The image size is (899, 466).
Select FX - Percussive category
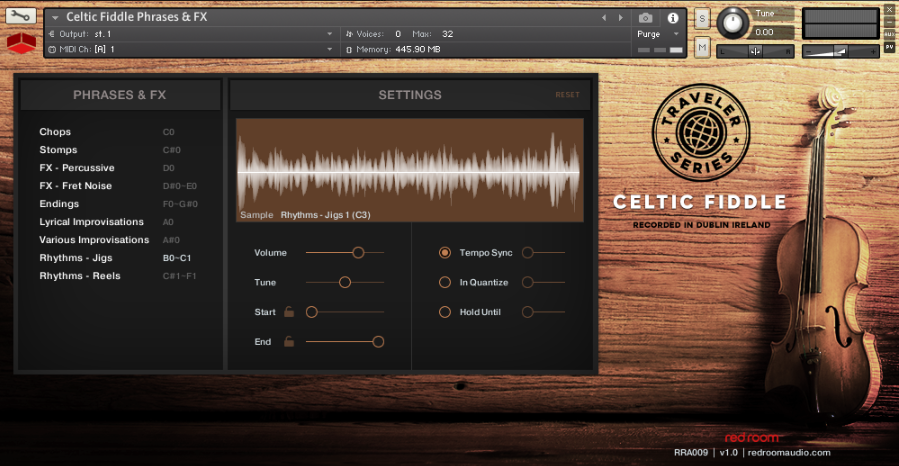point(77,168)
